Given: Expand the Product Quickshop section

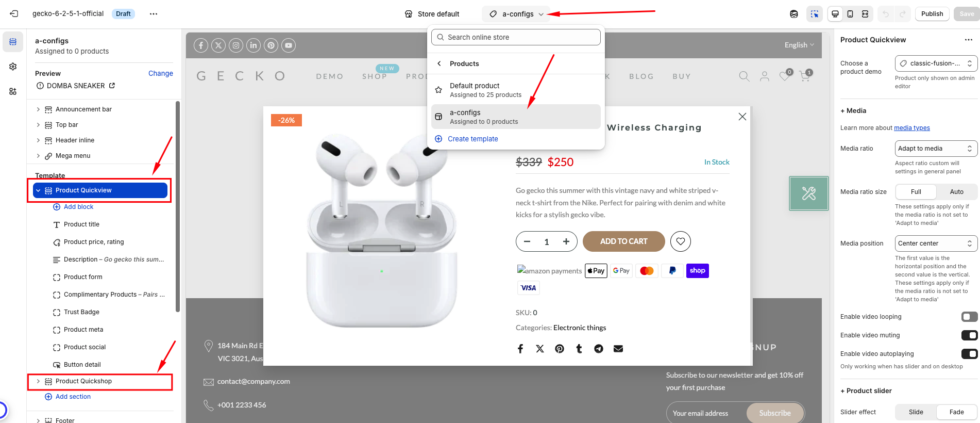Looking at the screenshot, I should (x=38, y=381).
